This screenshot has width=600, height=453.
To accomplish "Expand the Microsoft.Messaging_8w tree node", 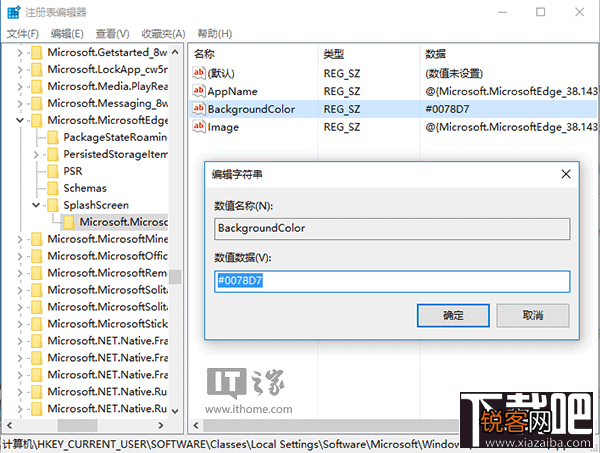I will [x=20, y=103].
